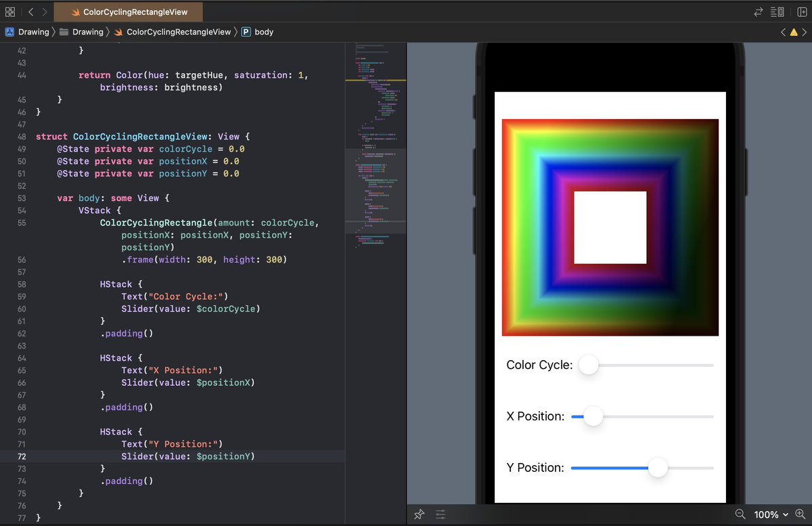Open Drawing folder in jump bar
The width and height of the screenshot is (812, 526).
[81, 32]
